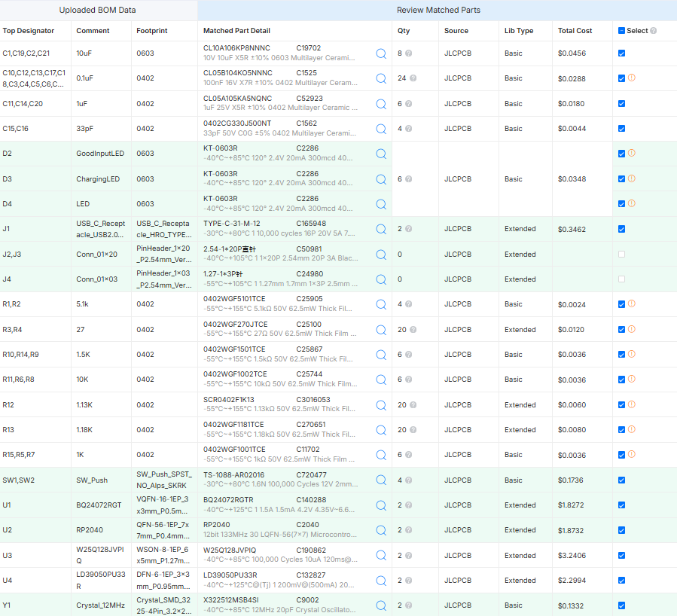677x616 pixels.
Task: Click warning icon beside R1,R2 checkbox
Action: [x=631, y=303]
